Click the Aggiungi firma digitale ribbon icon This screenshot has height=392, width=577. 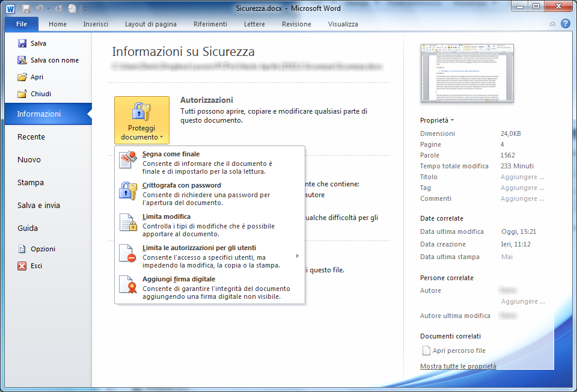coord(128,285)
